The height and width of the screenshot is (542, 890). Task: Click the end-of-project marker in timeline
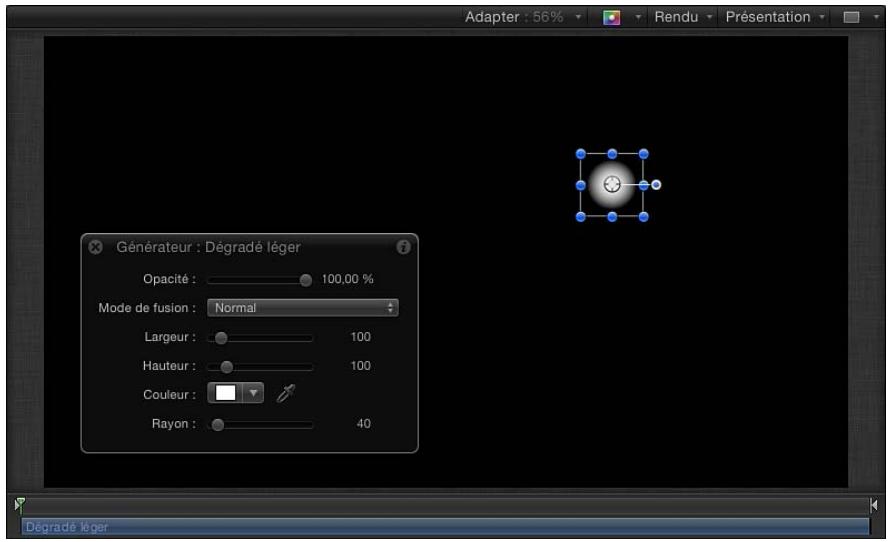point(874,505)
